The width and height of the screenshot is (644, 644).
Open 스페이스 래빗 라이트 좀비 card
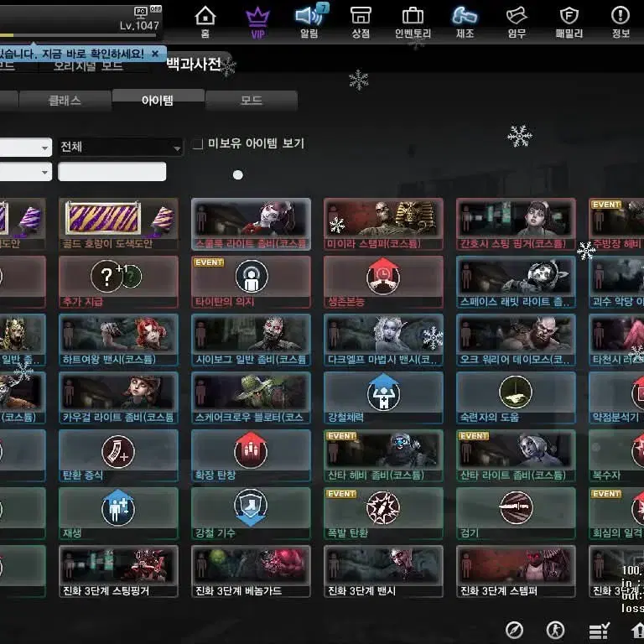coord(516,282)
